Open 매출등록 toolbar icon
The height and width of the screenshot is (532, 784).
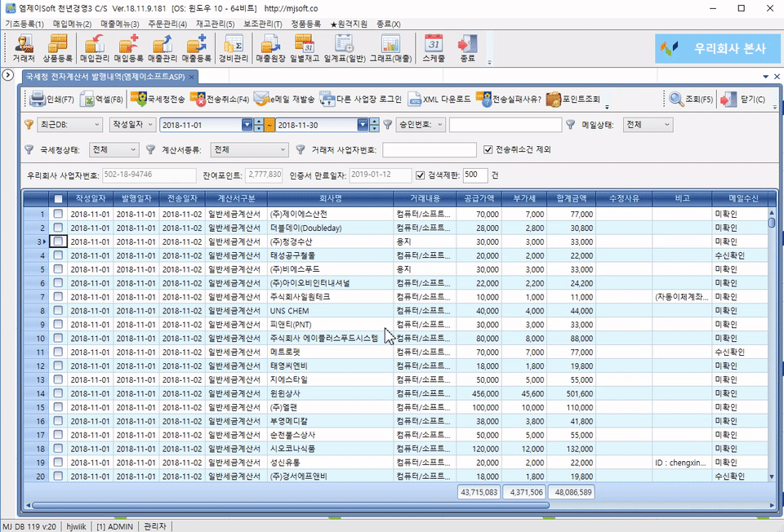(197, 48)
